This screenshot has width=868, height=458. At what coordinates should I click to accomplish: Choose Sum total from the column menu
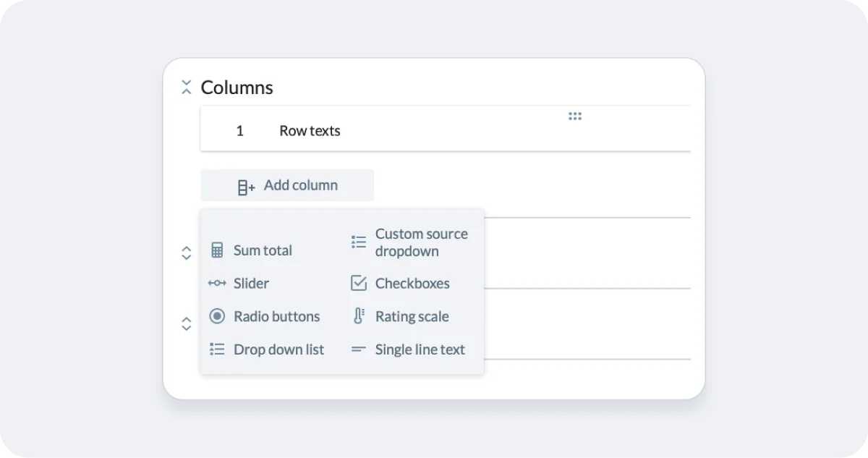coord(263,250)
